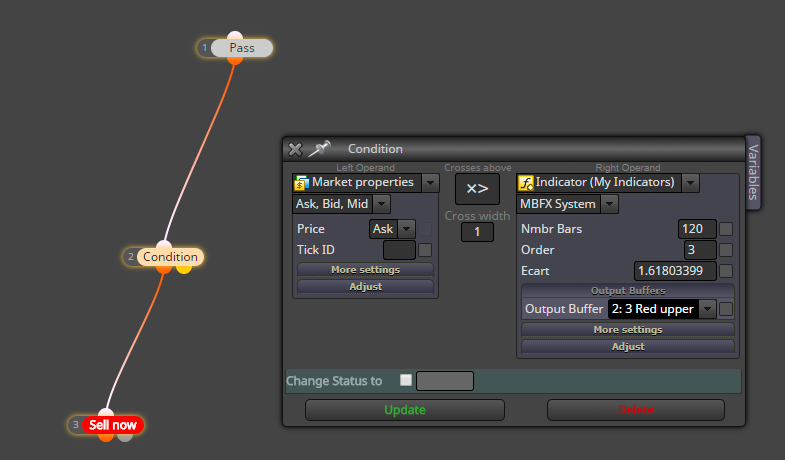Click the Order value field
The image size is (785, 460).
click(700, 250)
